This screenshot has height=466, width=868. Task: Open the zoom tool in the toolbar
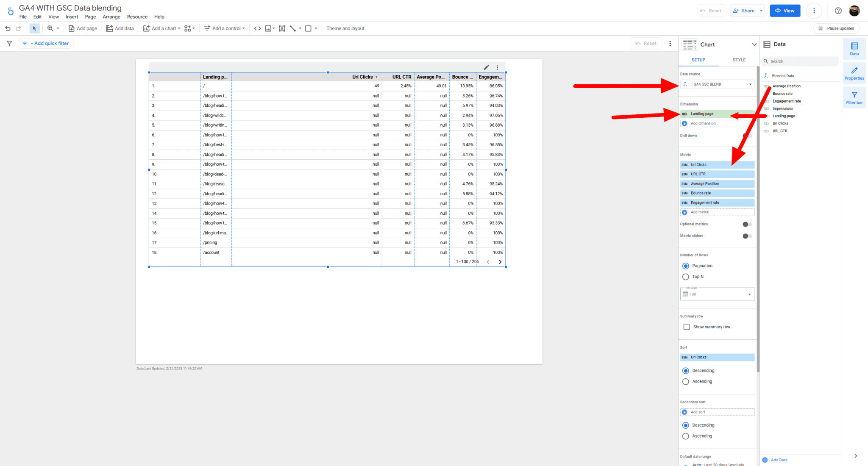tap(50, 28)
